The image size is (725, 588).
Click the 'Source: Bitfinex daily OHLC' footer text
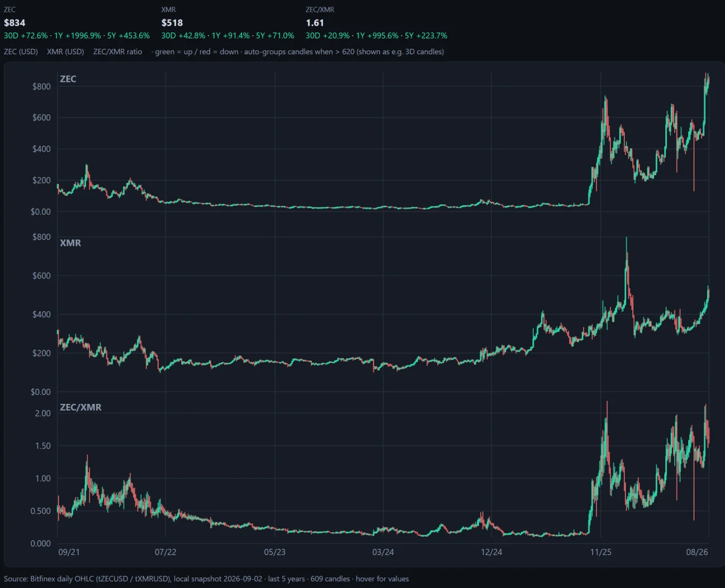[58, 579]
